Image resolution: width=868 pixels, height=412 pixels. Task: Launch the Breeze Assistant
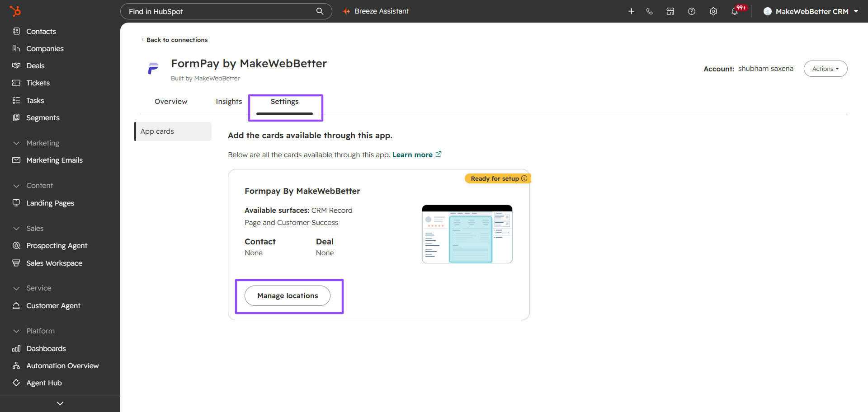376,11
